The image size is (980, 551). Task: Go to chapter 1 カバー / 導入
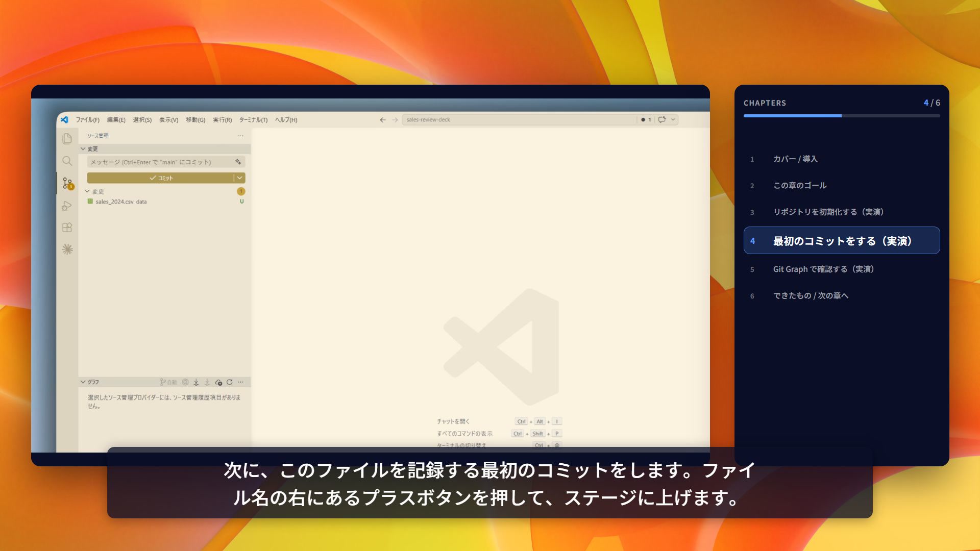tap(842, 159)
